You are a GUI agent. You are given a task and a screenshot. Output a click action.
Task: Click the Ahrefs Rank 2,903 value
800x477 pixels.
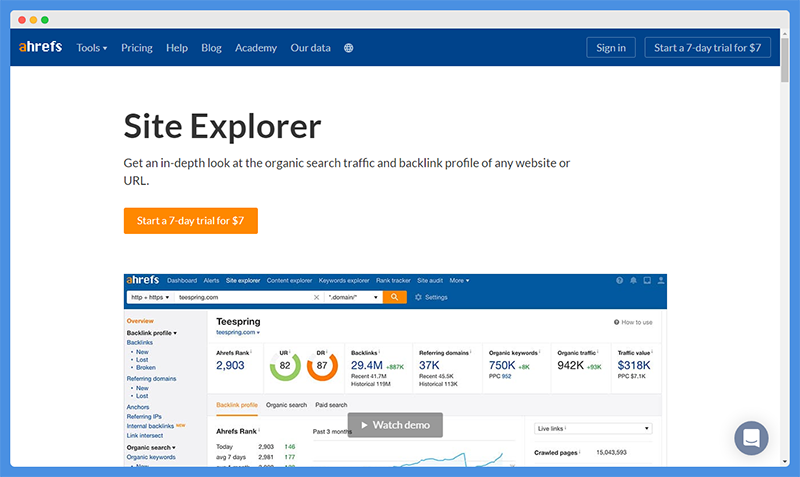[x=230, y=365]
